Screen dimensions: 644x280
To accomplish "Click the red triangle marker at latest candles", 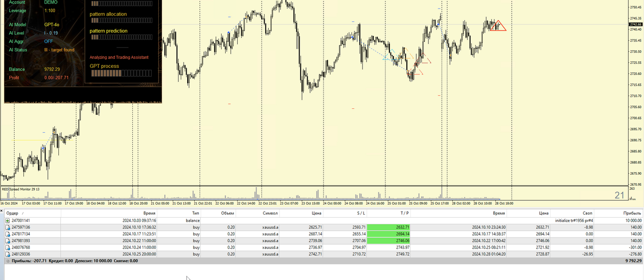I will [x=498, y=26].
